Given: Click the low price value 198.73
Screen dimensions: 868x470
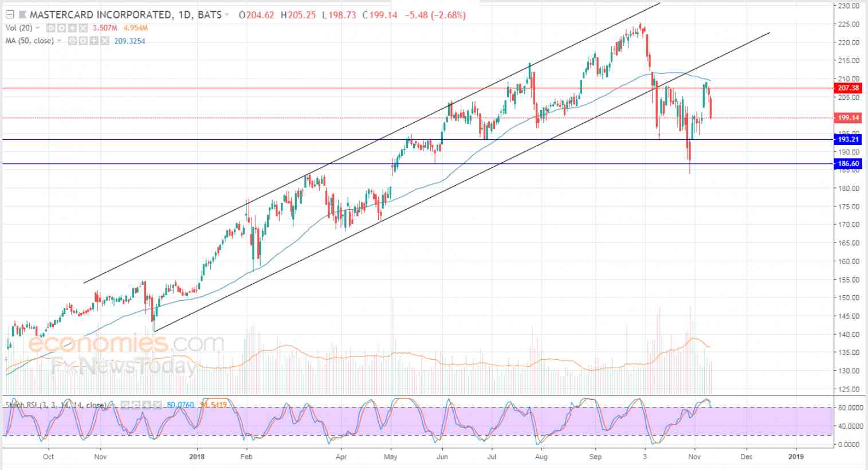Looking at the screenshot, I should coord(343,15).
